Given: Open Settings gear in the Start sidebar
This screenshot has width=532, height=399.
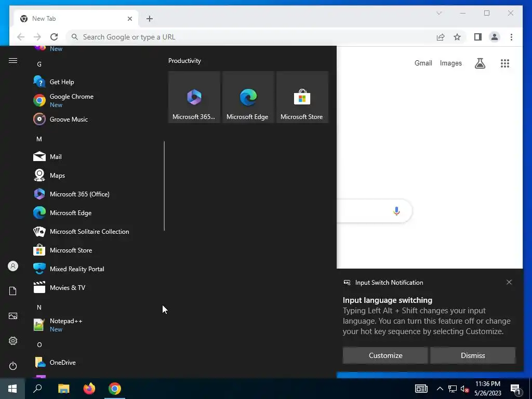Looking at the screenshot, I should click(x=13, y=341).
